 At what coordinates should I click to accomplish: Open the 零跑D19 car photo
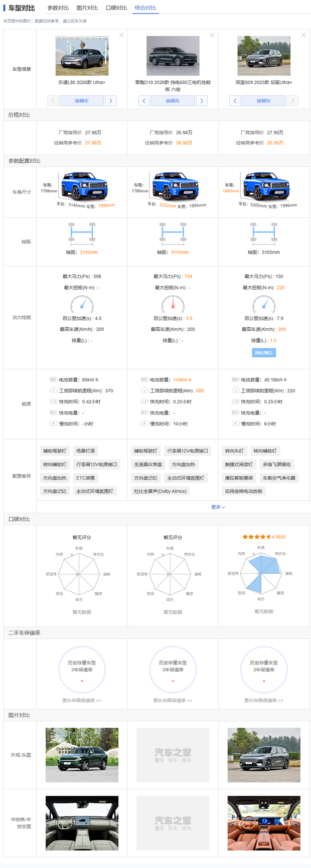(x=173, y=56)
